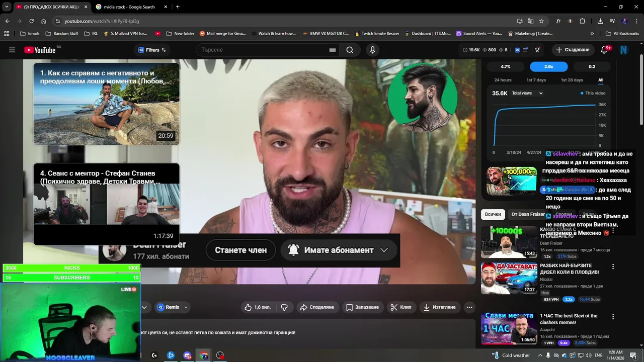Click the Създаване create button

click(572, 50)
